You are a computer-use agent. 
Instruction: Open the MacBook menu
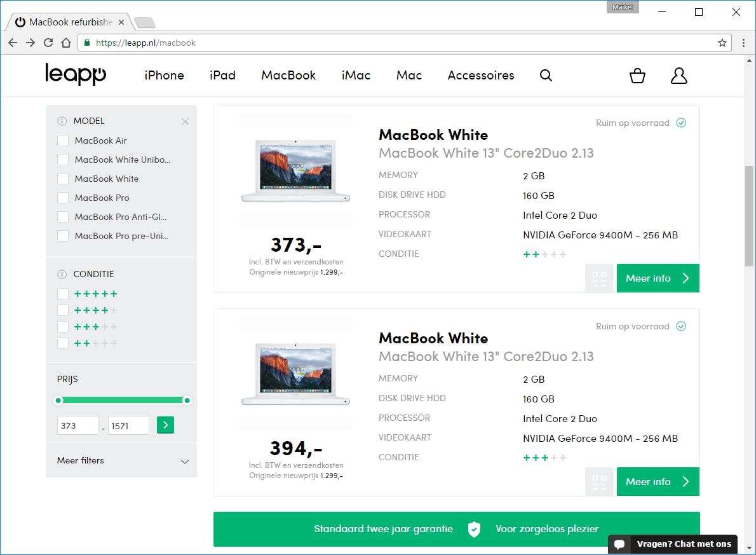[x=288, y=75]
